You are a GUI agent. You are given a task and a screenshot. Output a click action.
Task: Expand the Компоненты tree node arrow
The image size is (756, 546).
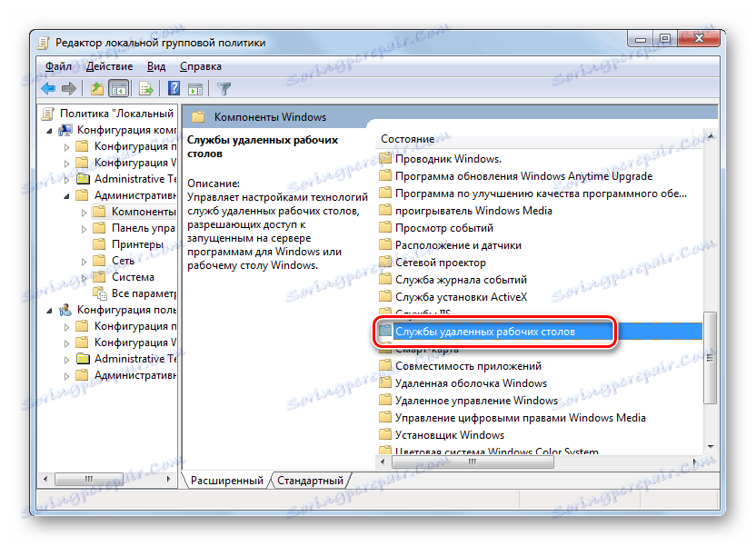[x=84, y=212]
